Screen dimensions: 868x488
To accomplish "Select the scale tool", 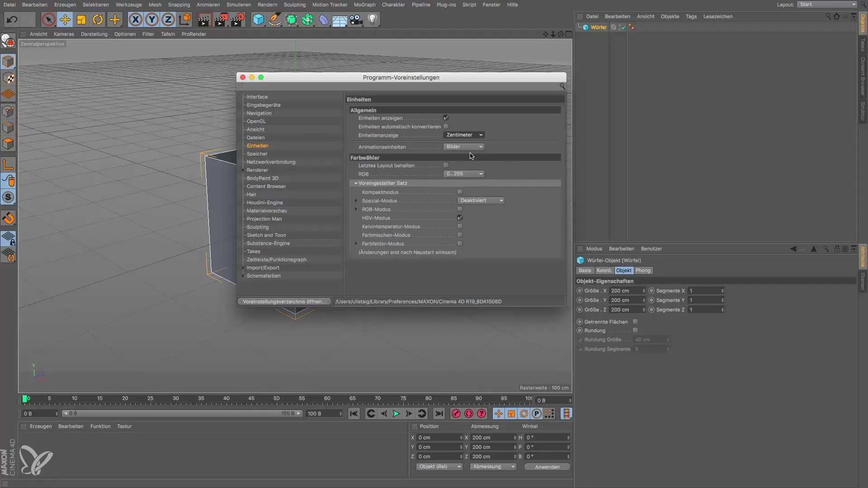I will click(81, 20).
